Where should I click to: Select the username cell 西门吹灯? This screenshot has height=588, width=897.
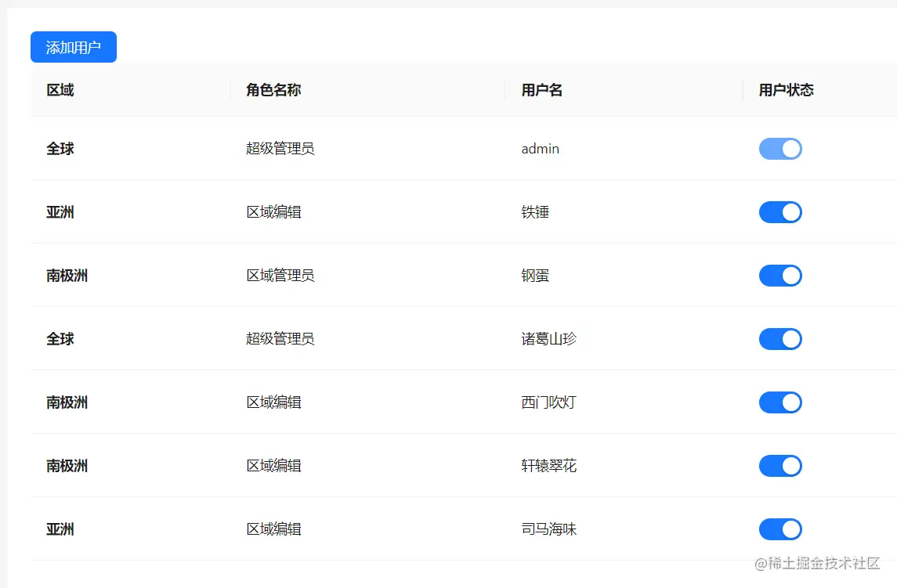548,402
